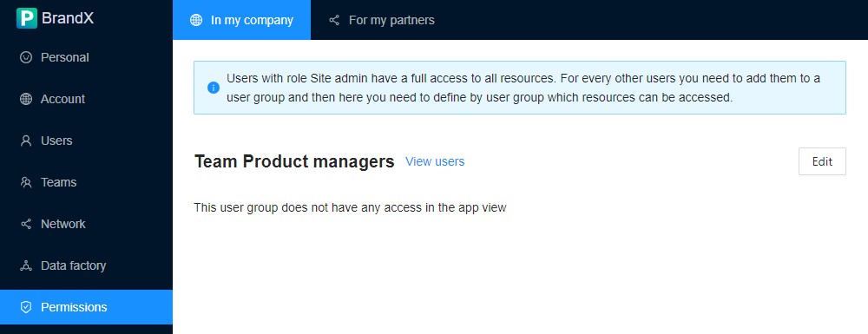Open the Personal menu item
This screenshot has width=868, height=334.
86,57
